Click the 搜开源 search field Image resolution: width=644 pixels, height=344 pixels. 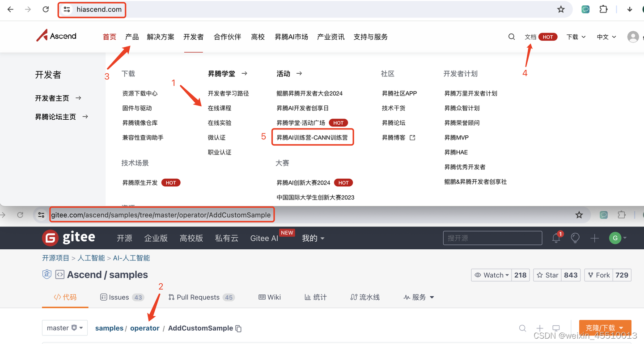click(x=492, y=238)
